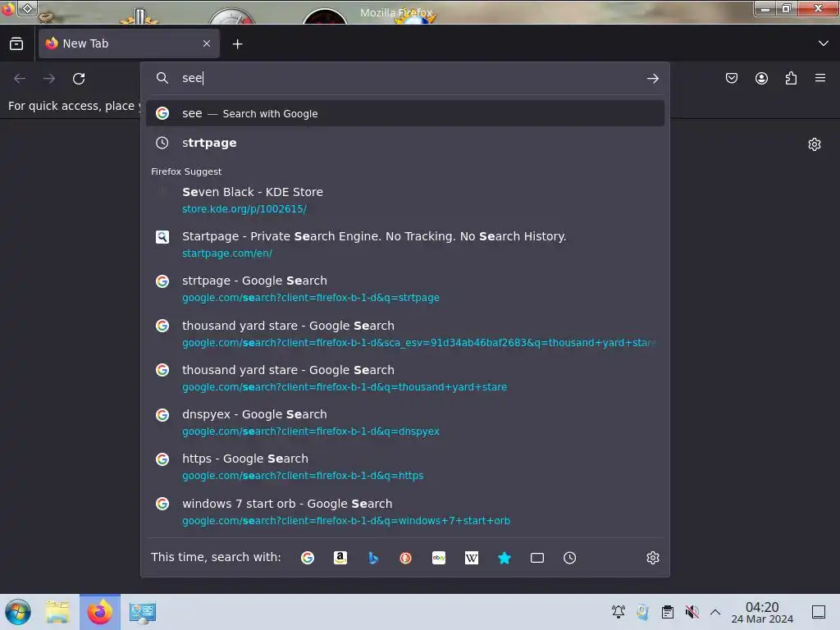Image resolution: width=840 pixels, height=630 pixels.
Task: Select the 'strtpage' history suggestion
Action: coord(405,143)
